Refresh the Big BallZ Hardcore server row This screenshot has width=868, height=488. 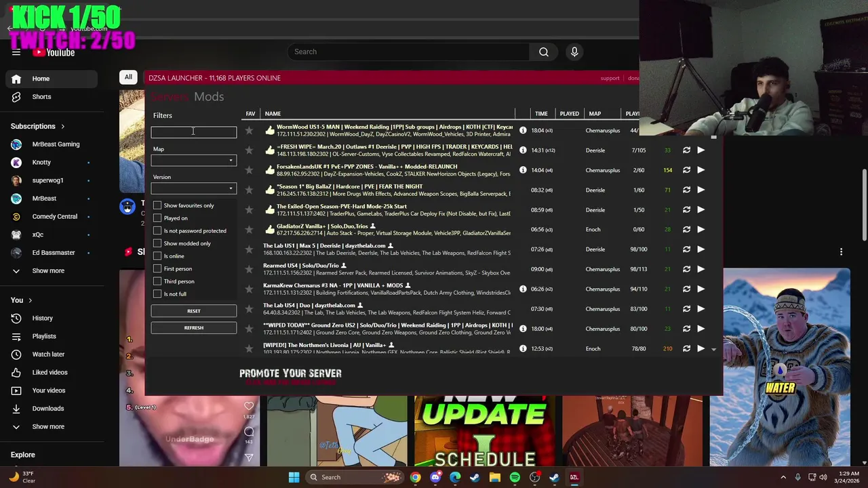[x=686, y=190]
